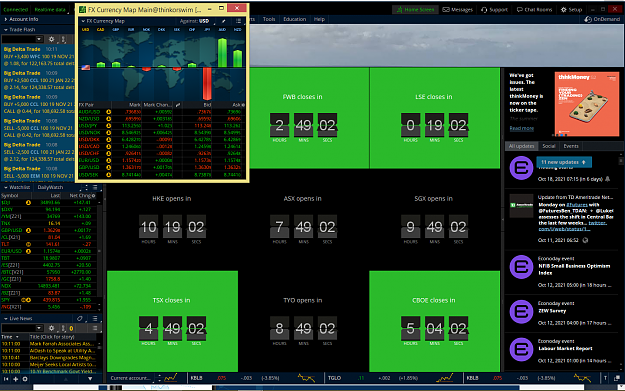The image size is (625, 391).
Task: Open Trade Flash settings gear
Action: tap(51, 39)
